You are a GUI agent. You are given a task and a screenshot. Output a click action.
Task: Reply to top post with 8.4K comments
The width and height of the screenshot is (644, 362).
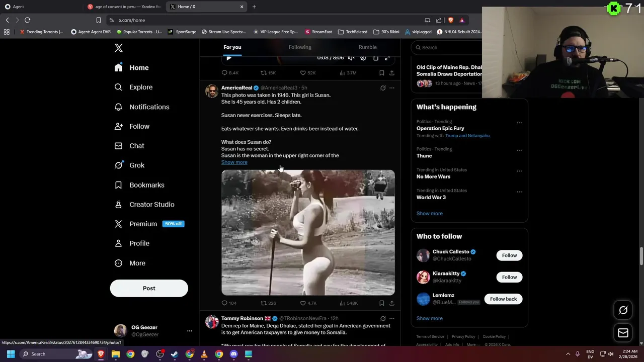tap(230, 73)
